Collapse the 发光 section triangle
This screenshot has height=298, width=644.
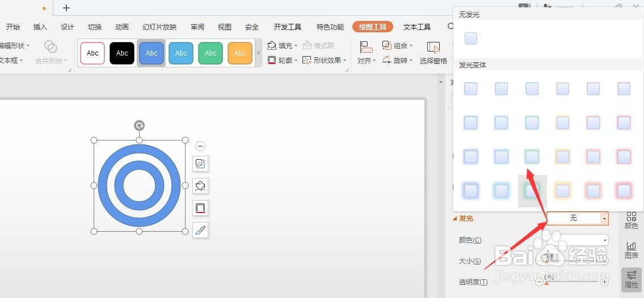pos(454,219)
